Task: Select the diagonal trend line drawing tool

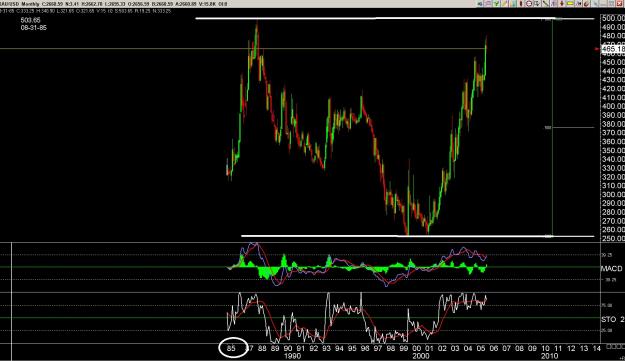Action: [x=545, y=4]
